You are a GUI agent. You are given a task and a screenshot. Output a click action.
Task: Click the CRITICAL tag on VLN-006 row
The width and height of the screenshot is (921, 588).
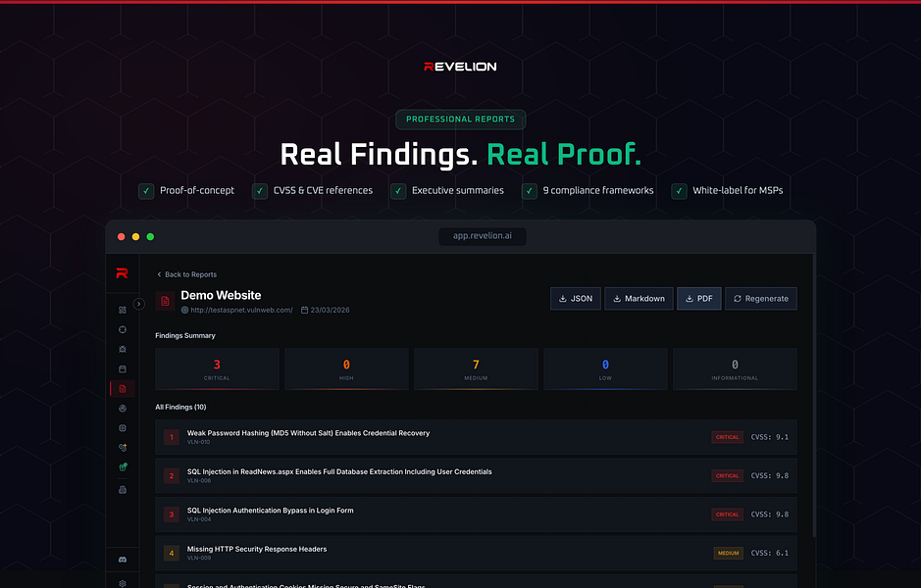pyautogui.click(x=727, y=476)
